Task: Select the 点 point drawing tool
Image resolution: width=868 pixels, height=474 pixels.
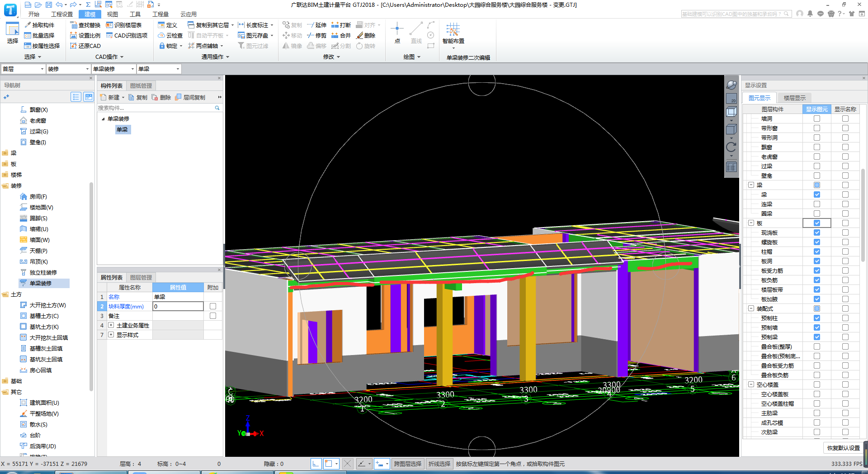Action: (397, 33)
